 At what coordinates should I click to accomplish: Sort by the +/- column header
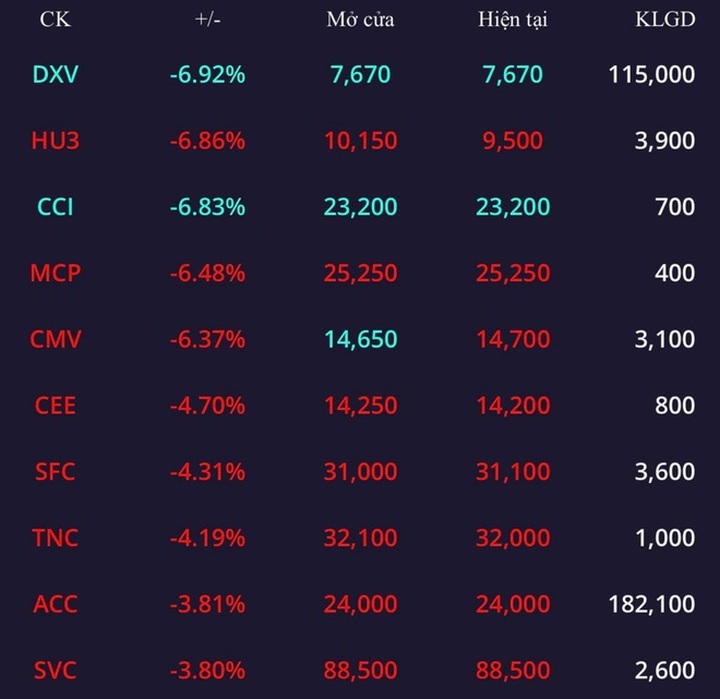[x=208, y=21]
